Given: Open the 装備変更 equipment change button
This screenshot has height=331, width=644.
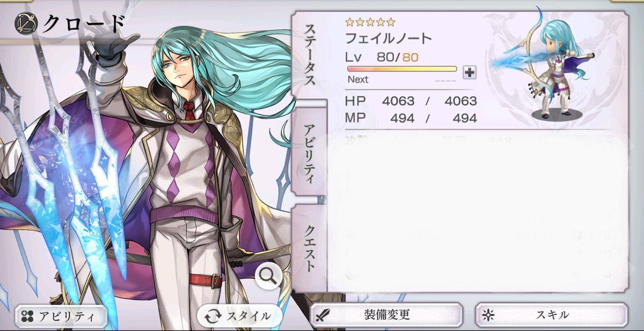Looking at the screenshot, I should (387, 315).
